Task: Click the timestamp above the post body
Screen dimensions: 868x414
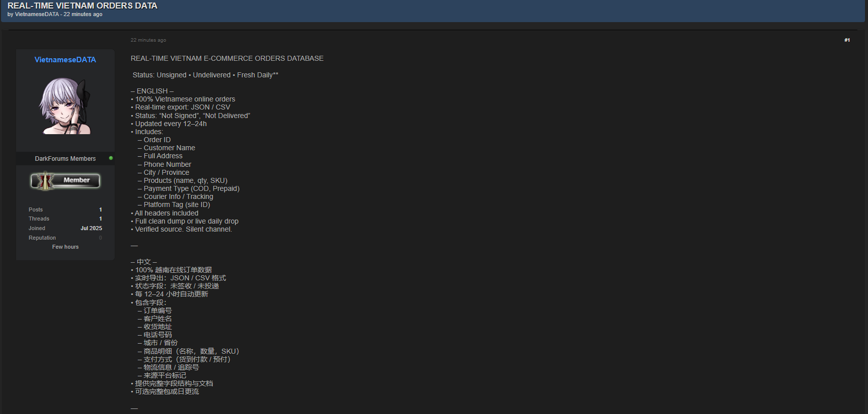Action: [148, 40]
